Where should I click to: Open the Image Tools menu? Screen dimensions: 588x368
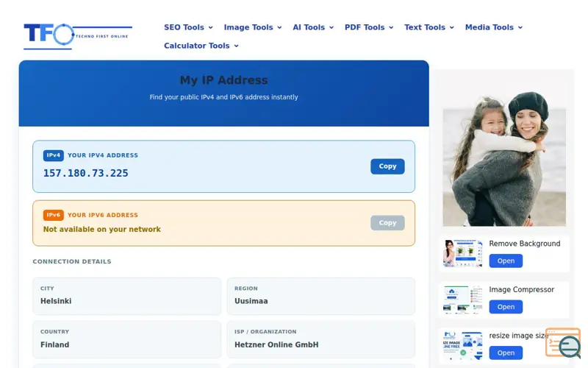coord(253,27)
